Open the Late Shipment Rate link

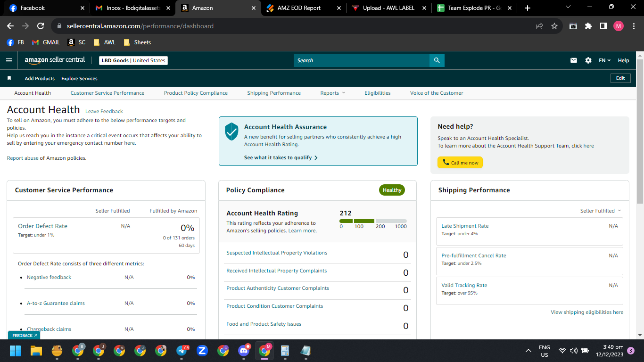465,226
